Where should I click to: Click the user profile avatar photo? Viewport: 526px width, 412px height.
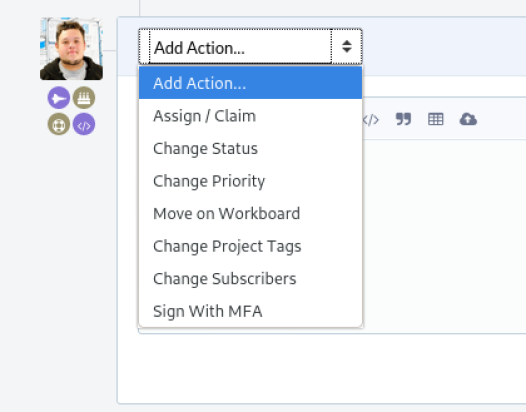(71, 49)
